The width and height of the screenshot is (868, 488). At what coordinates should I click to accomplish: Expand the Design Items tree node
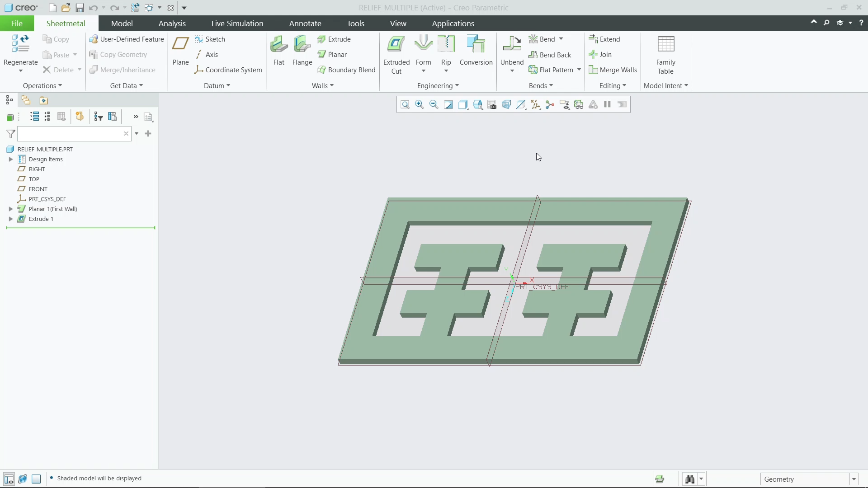coord(11,160)
